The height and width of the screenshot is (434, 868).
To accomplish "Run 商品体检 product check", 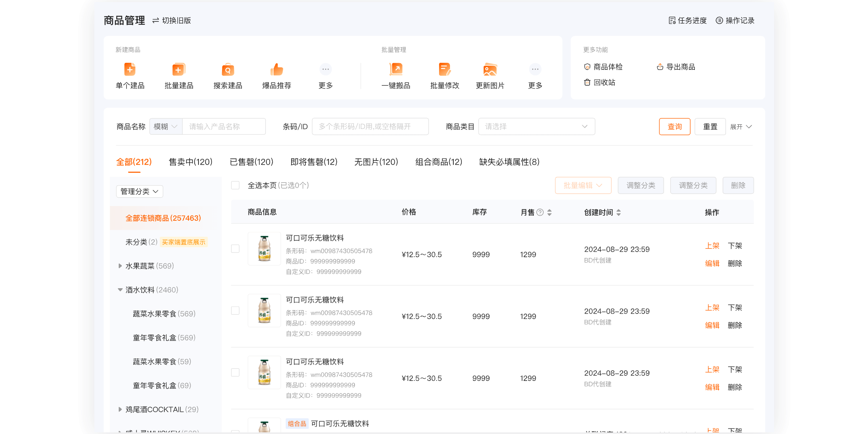I will tap(607, 67).
